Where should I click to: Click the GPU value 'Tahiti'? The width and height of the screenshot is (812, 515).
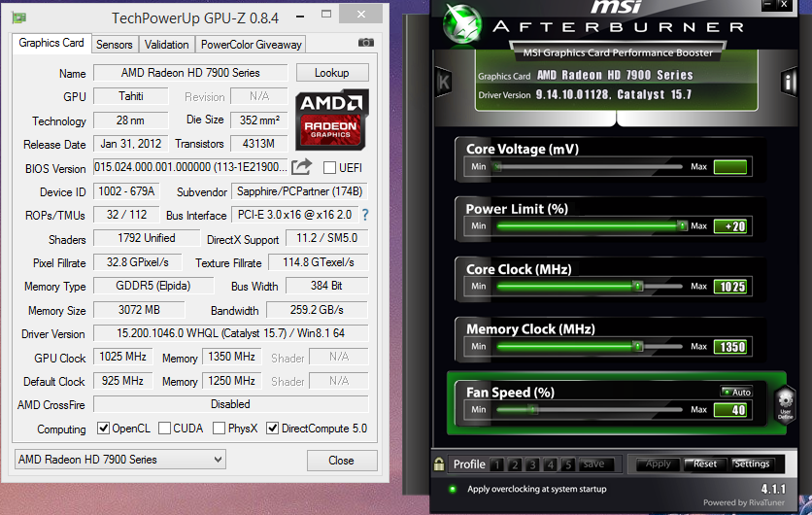(x=131, y=96)
